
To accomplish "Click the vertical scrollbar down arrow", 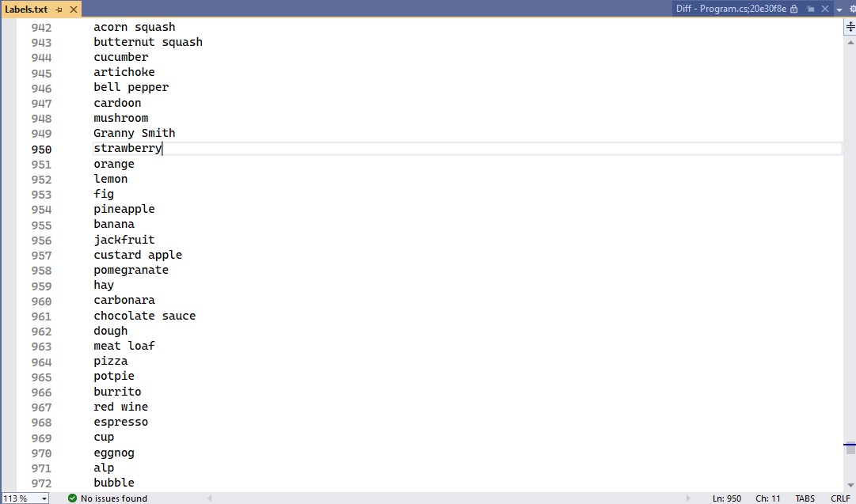I will point(850,485).
